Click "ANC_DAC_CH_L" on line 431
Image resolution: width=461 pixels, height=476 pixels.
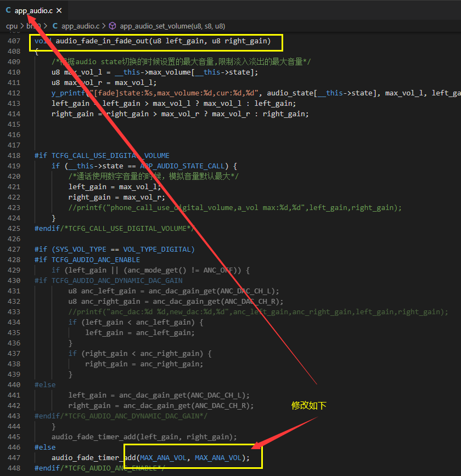pos(246,291)
